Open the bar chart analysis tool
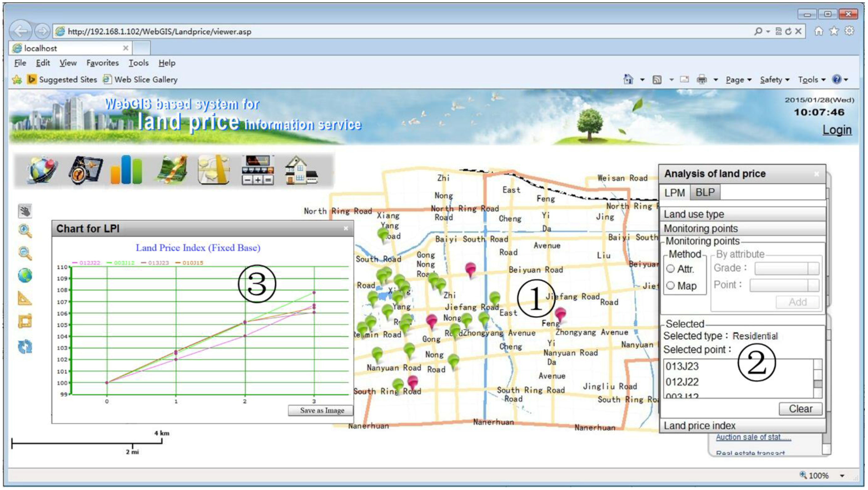The height and width of the screenshot is (490, 868). coord(126,169)
